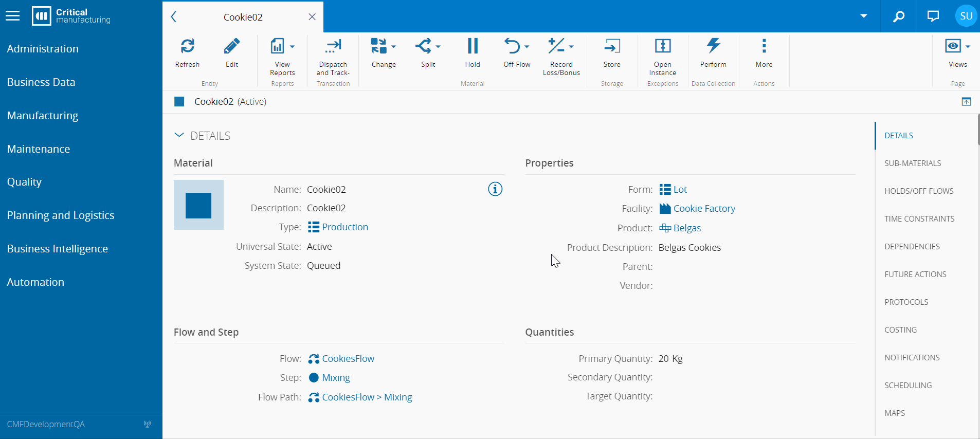980x439 pixels.
Task: Select Manufacturing in the side menu
Action: (x=43, y=116)
